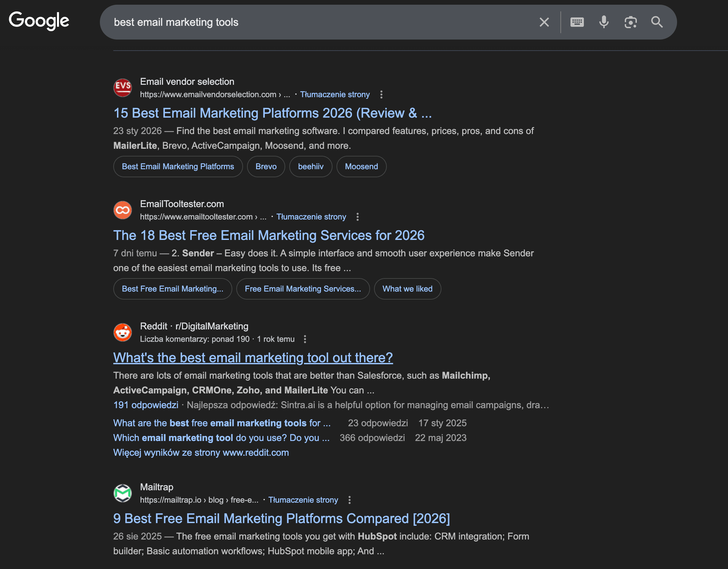Open the on-screen keyboard icon
This screenshot has width=728, height=569.
[577, 22]
